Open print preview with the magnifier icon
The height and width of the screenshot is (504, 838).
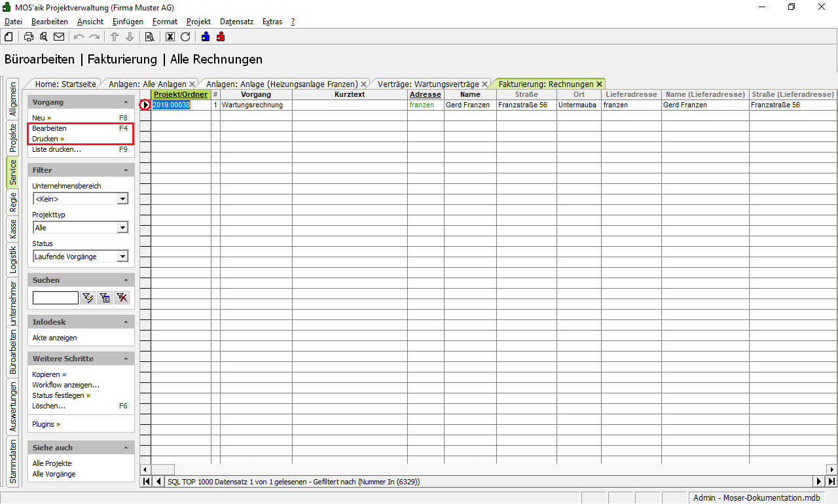[x=44, y=37]
